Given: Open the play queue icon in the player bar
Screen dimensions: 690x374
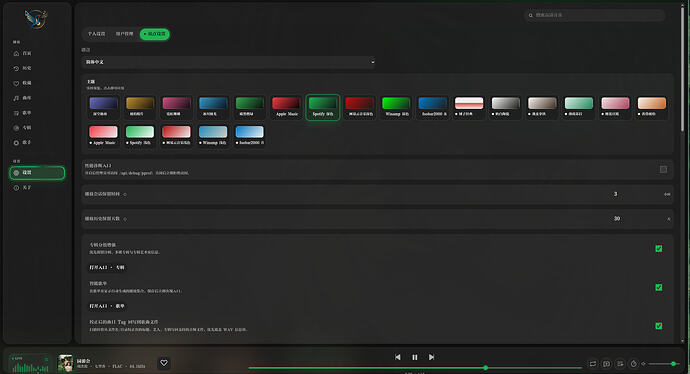Looking at the screenshot, I should (x=620, y=363).
